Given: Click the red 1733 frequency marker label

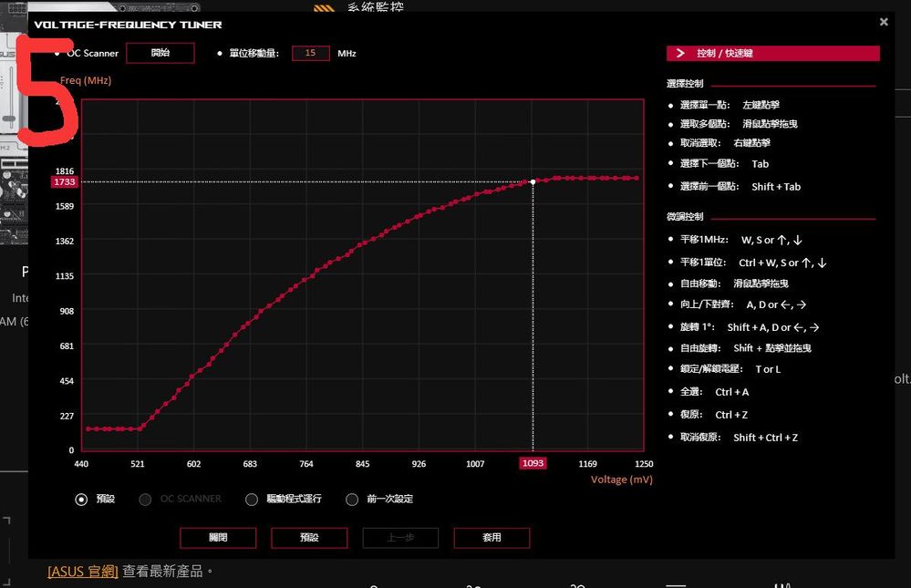Looking at the screenshot, I should click(65, 182).
